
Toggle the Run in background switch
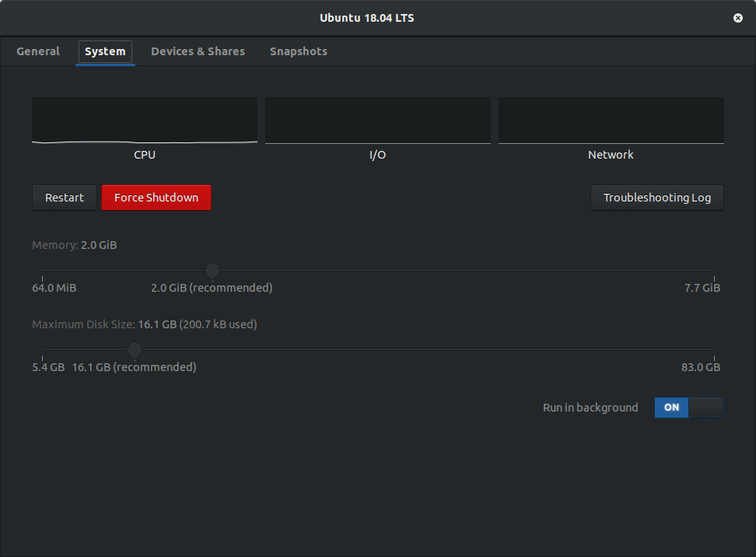point(688,408)
